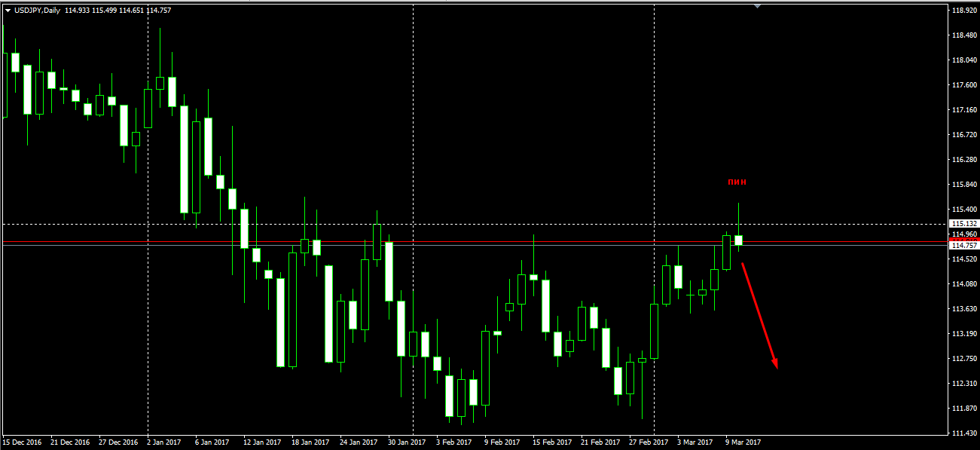The image size is (980, 450).
Task: Click the 15 Dec 2016 date label
Action: click(x=23, y=442)
